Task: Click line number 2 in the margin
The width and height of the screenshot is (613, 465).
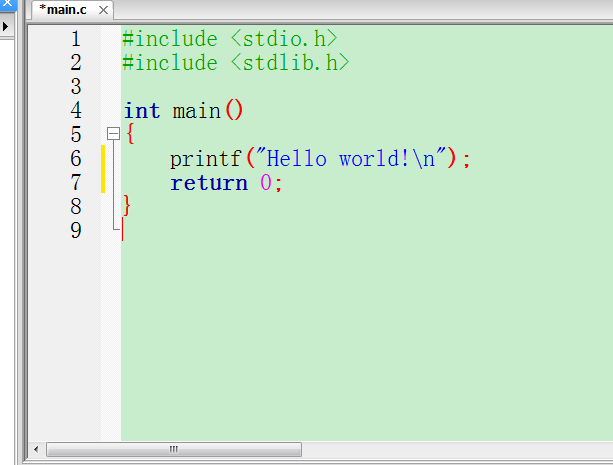Action: click(76, 63)
